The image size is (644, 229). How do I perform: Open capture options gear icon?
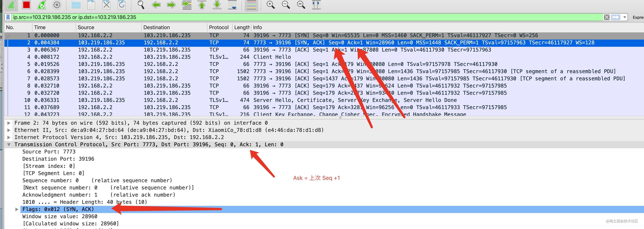click(x=57, y=5)
